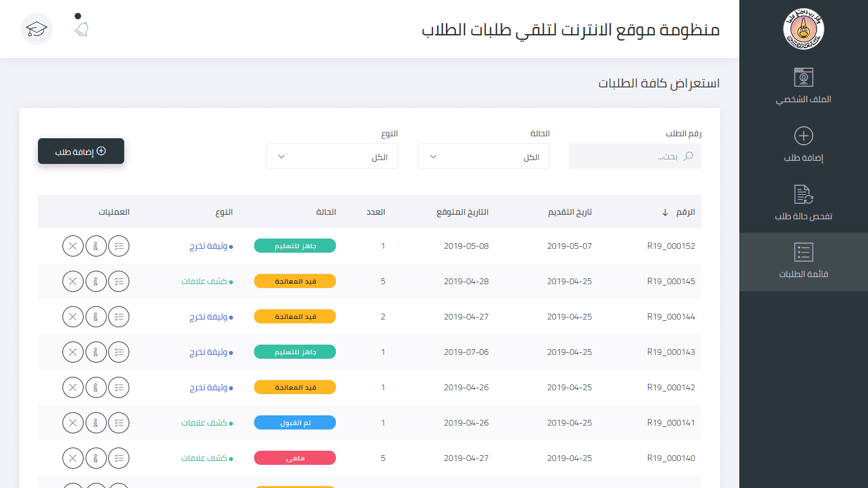Open the info icon for request R19_000141

pos(96,422)
